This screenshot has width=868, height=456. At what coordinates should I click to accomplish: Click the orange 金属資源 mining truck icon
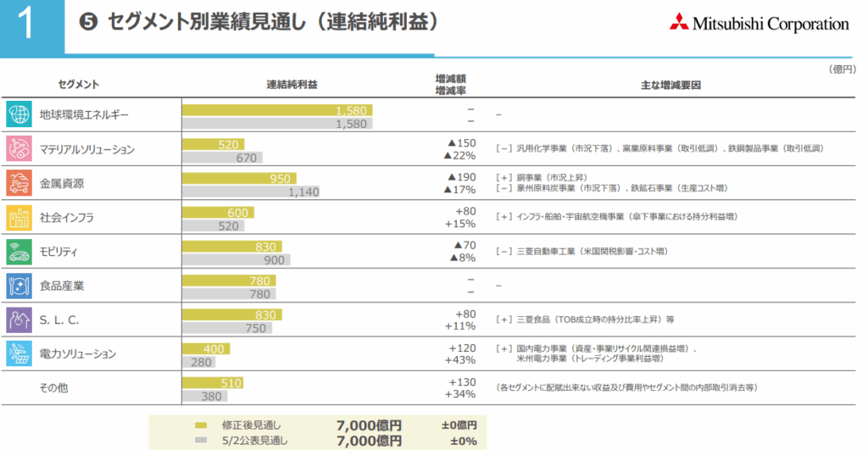(x=19, y=183)
